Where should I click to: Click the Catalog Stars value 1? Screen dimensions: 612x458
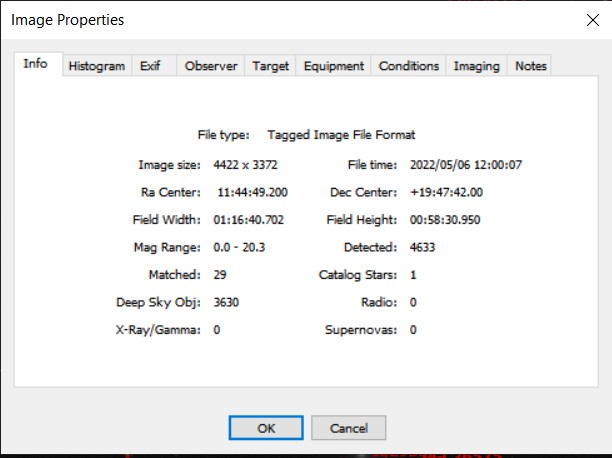click(413, 275)
